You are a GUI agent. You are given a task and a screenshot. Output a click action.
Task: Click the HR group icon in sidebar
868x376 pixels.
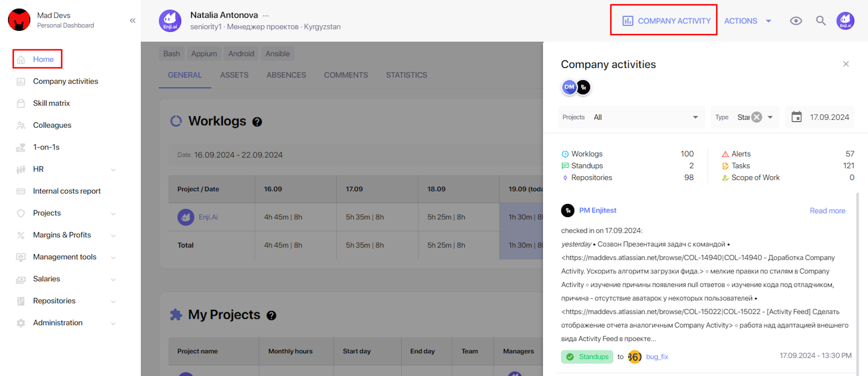pos(21,169)
